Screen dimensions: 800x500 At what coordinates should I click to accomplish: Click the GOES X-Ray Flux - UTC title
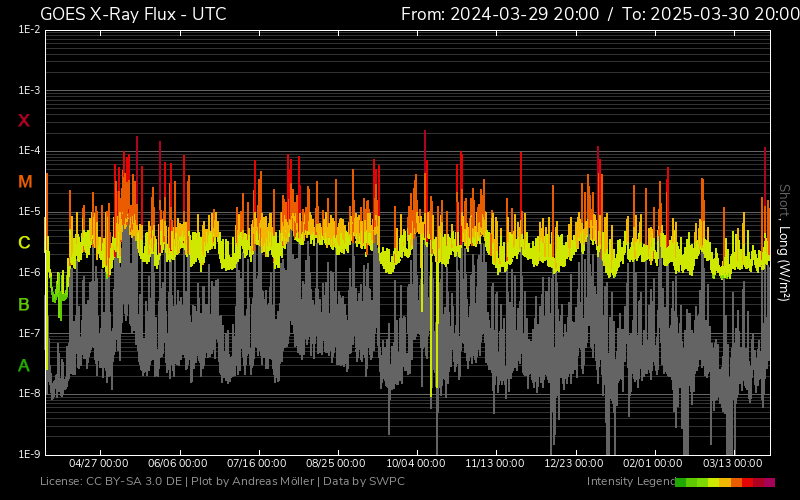tap(133, 14)
